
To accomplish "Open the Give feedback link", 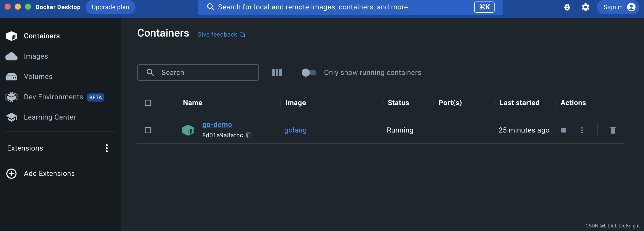I will coord(217,34).
